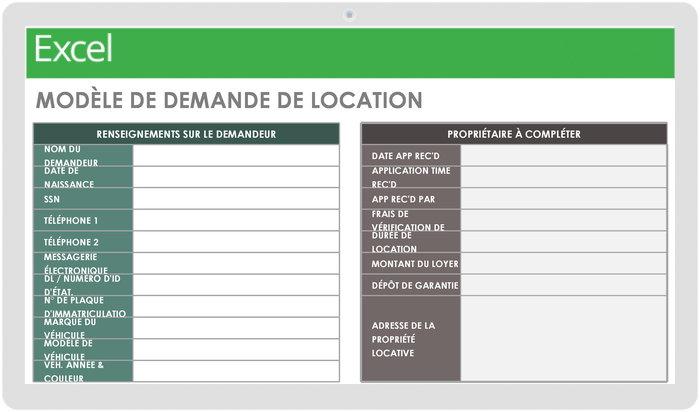Select the 'Modèle de demande de location' title

pos(229,100)
